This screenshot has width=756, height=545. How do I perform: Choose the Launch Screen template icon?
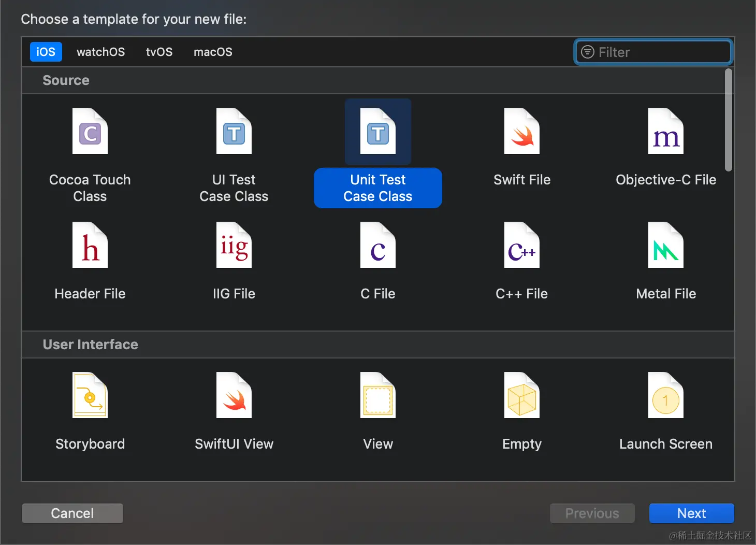click(x=666, y=395)
